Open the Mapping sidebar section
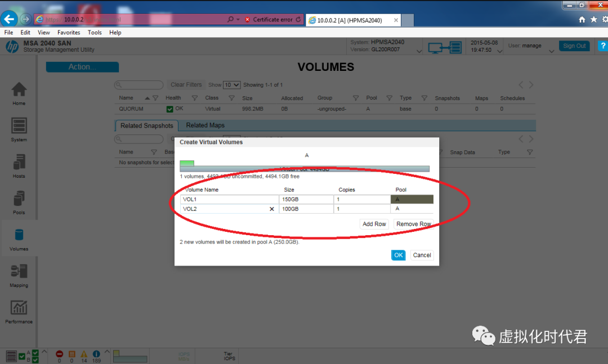608x364 pixels. coord(19,276)
